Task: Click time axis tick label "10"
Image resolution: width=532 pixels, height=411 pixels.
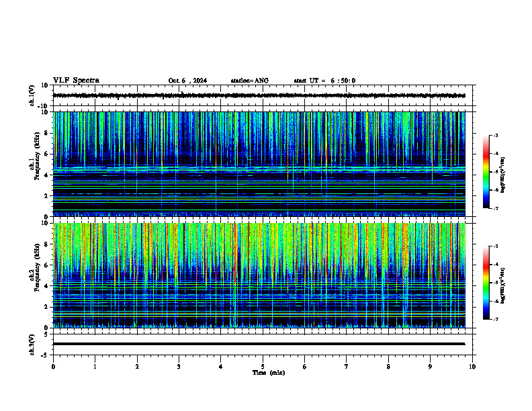Action: [472, 367]
